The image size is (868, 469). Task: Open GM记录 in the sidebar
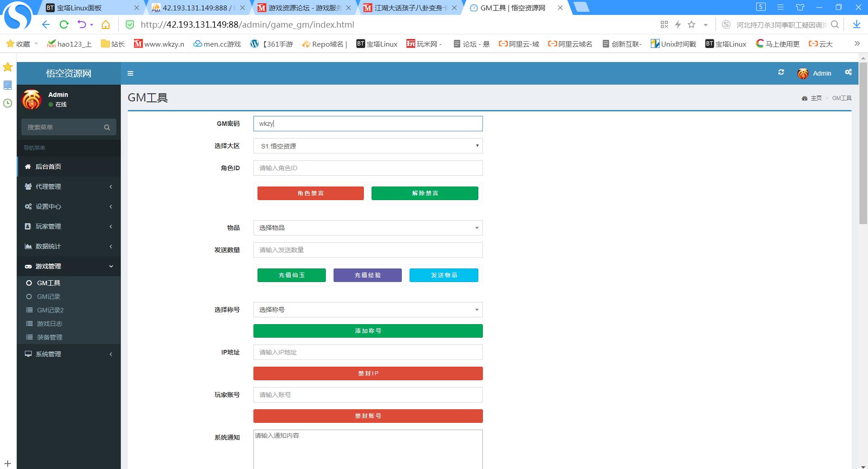[x=48, y=297]
